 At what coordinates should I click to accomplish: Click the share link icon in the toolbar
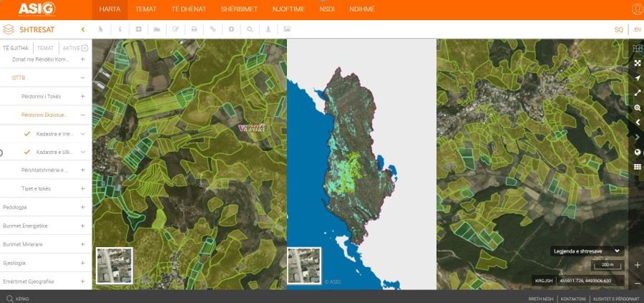point(213,29)
